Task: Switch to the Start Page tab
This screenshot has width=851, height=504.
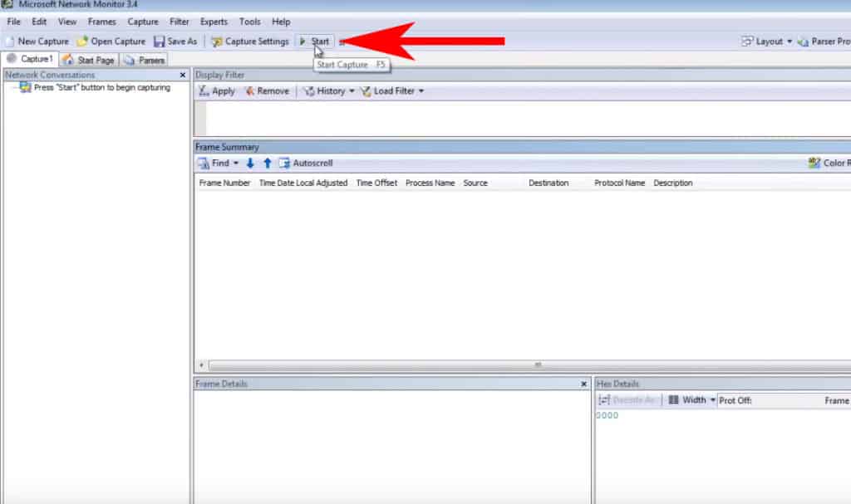Action: coord(88,60)
